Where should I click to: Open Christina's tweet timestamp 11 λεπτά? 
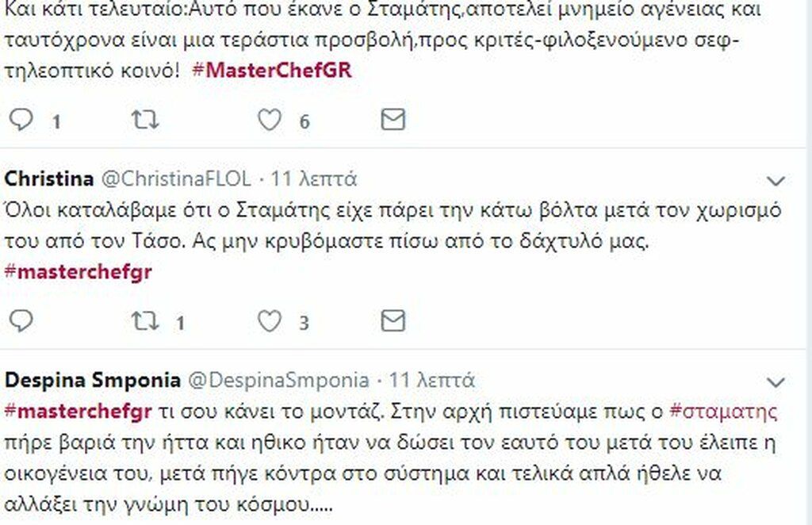point(314,179)
